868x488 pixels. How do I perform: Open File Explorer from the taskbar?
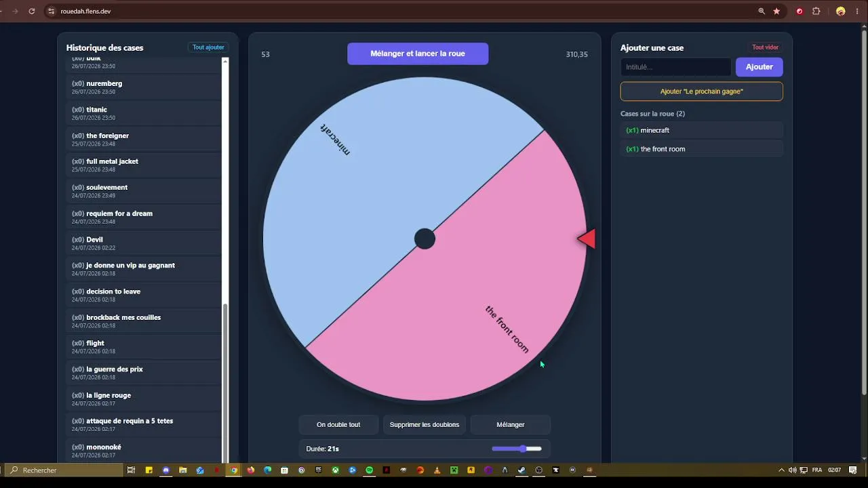click(x=182, y=470)
